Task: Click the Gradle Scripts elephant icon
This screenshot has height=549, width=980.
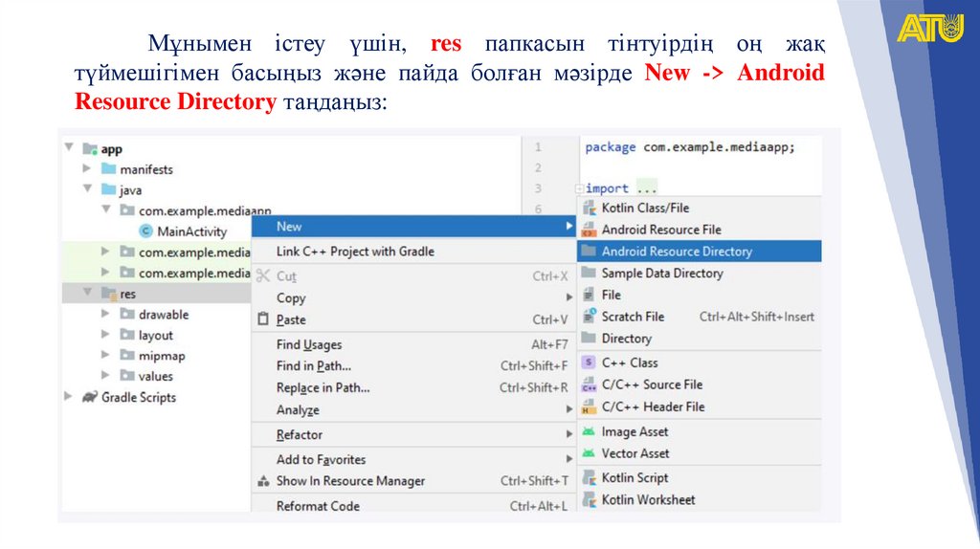Action: 89,398
